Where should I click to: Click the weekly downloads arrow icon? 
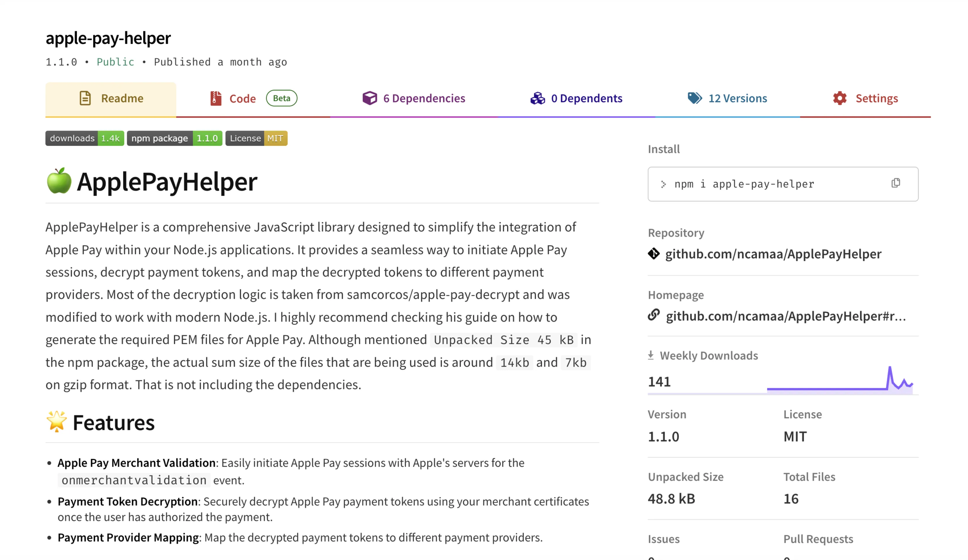coord(651,355)
